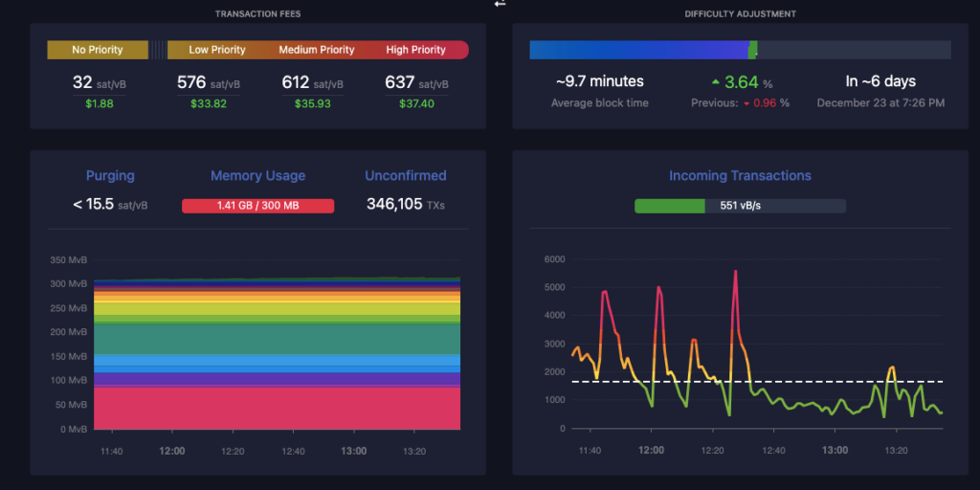Click the swap arrows icon at top
This screenshot has height=490, width=980.
click(499, 4)
